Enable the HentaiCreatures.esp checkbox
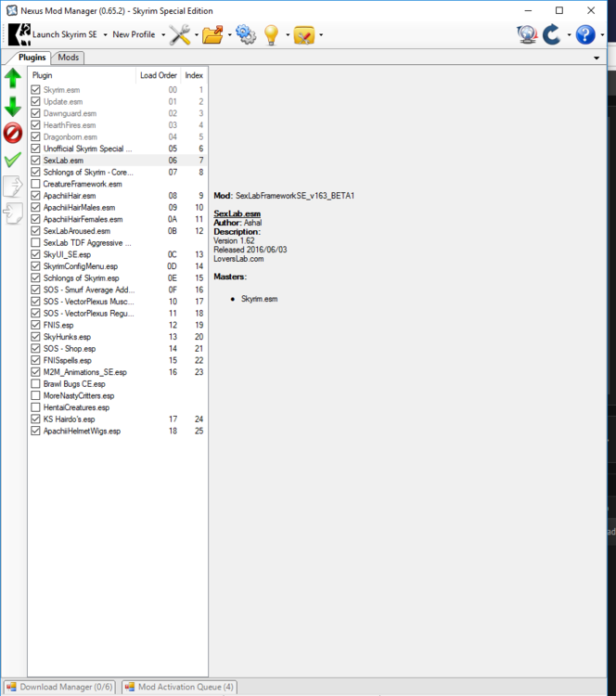The height and width of the screenshot is (696, 616). click(35, 407)
